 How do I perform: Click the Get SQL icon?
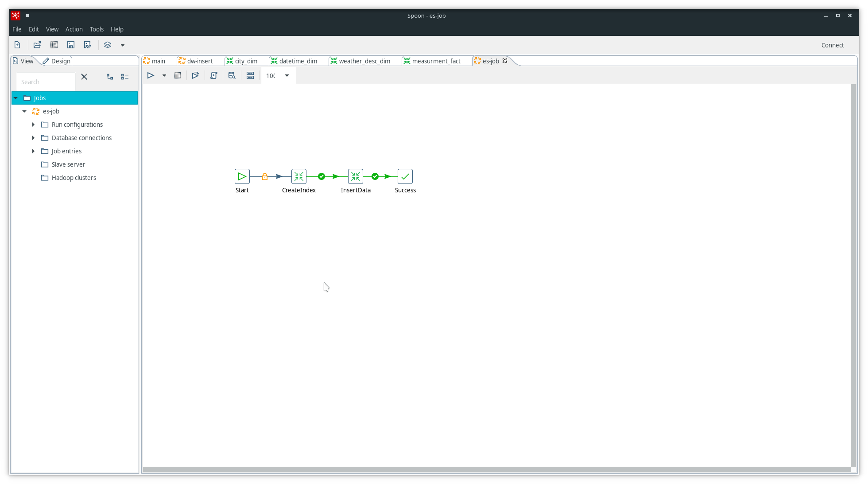214,75
